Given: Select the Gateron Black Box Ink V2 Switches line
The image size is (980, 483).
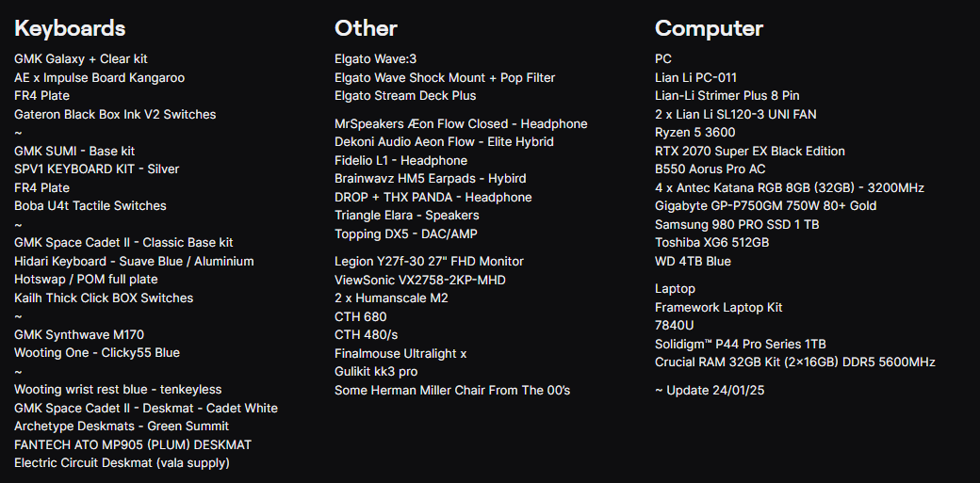Looking at the screenshot, I should pyautogui.click(x=115, y=114).
